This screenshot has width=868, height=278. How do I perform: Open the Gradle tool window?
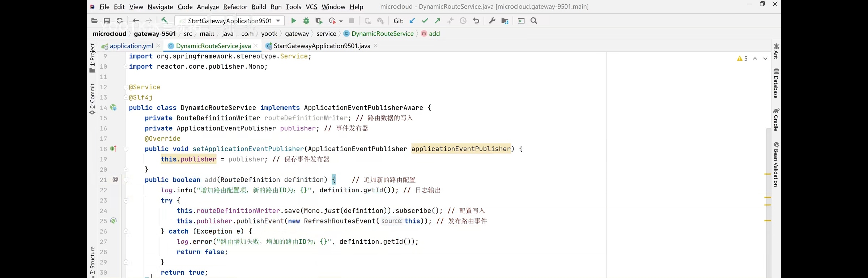point(776,120)
